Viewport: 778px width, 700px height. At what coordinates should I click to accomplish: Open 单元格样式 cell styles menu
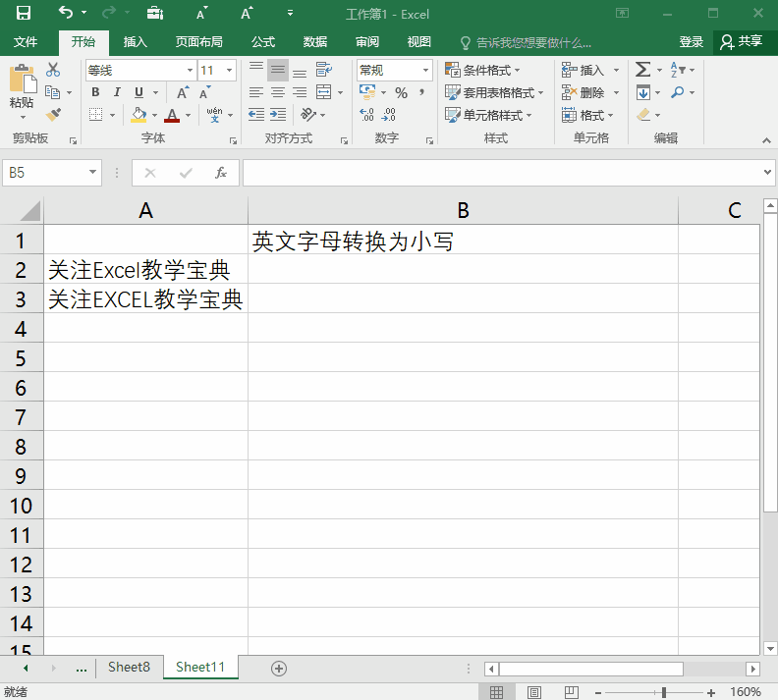coord(488,115)
